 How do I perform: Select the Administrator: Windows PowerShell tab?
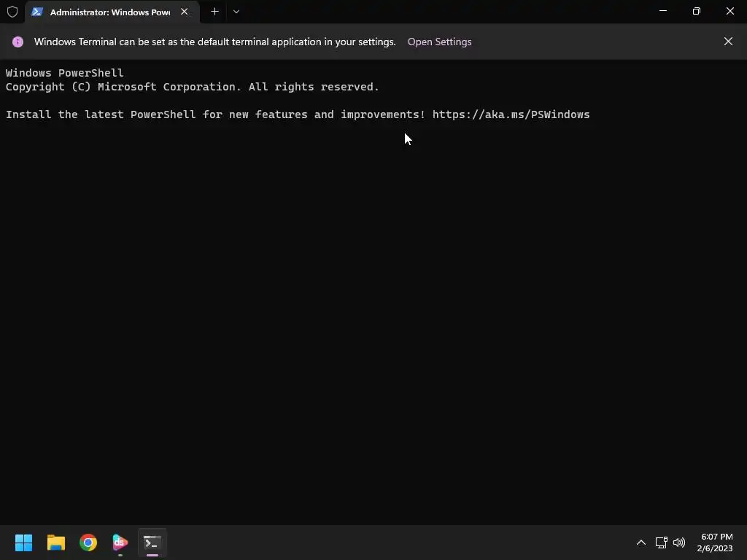tap(112, 12)
